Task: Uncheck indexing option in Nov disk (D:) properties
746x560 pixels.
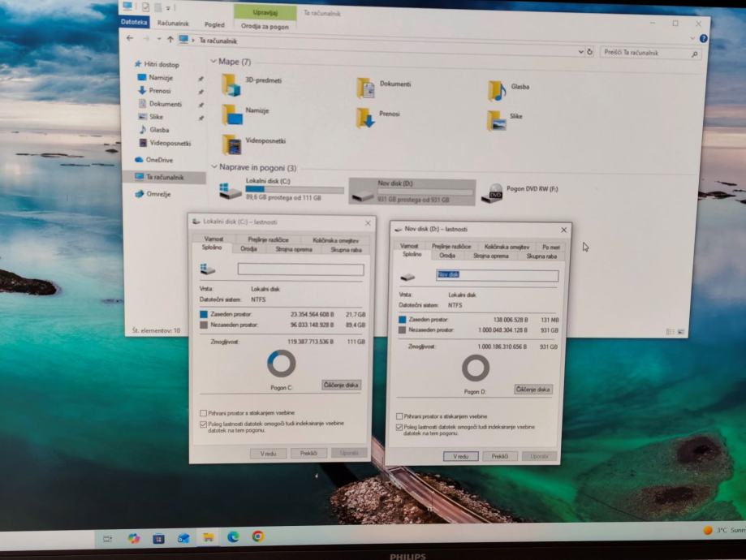Action: click(399, 427)
